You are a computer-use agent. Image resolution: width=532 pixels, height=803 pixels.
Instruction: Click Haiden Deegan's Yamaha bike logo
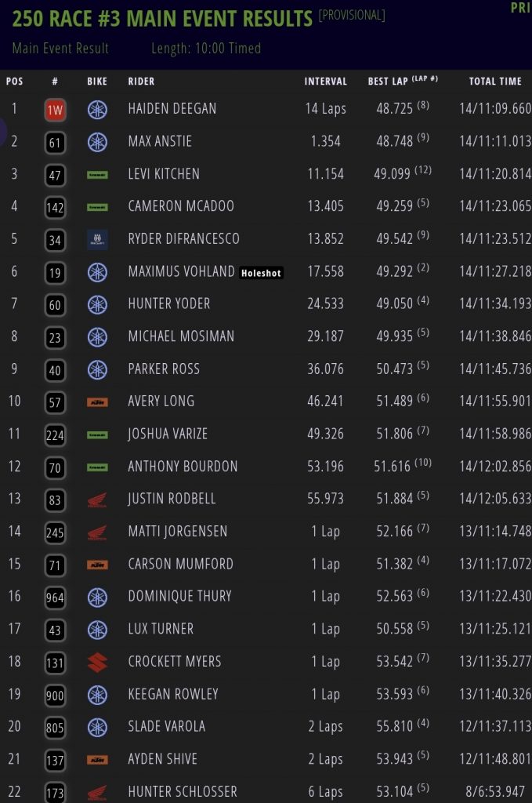point(97,109)
